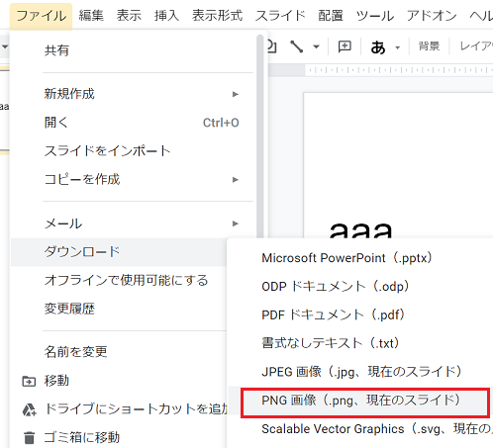This screenshot has height=448, width=493.
Task: Click the file menu scrollbar
Action: [x=260, y=136]
